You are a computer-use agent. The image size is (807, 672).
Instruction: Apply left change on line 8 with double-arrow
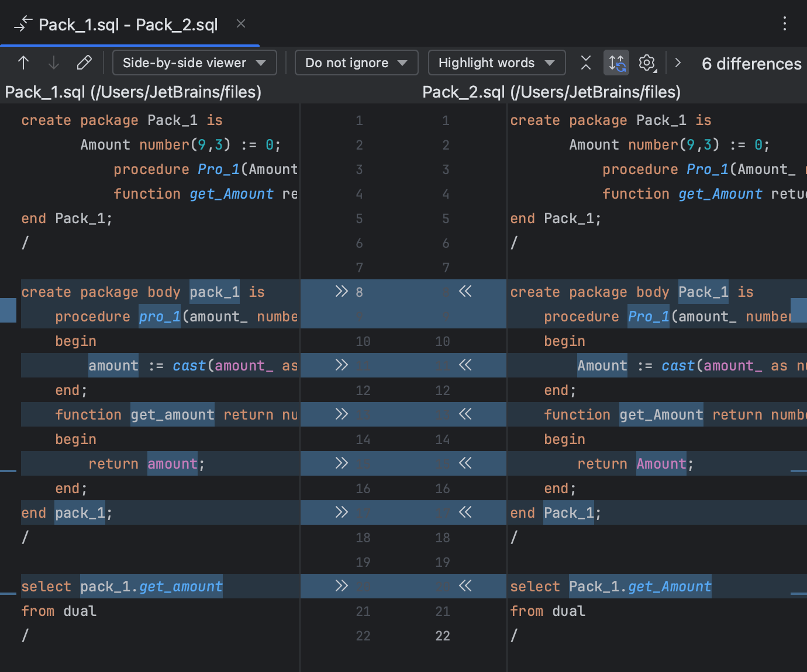(x=342, y=292)
